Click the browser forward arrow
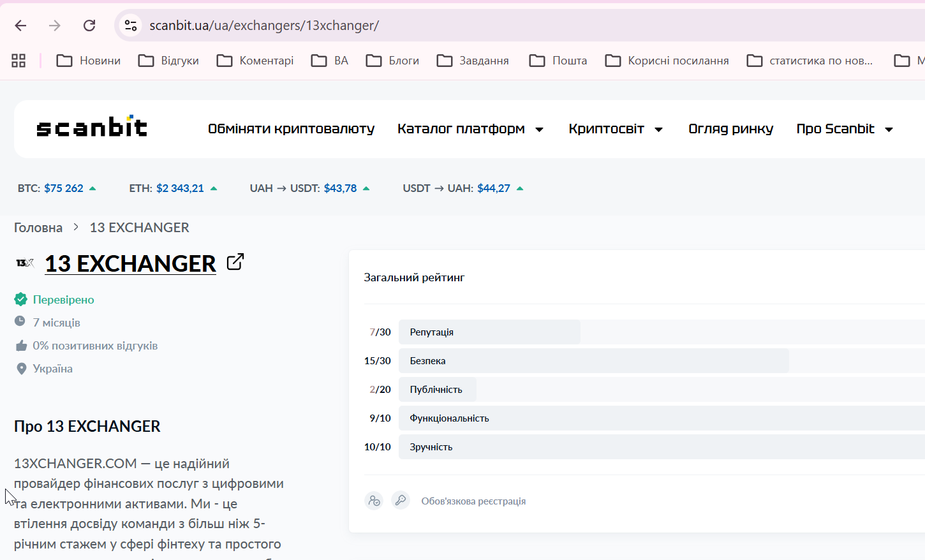The image size is (925, 560). click(x=55, y=26)
